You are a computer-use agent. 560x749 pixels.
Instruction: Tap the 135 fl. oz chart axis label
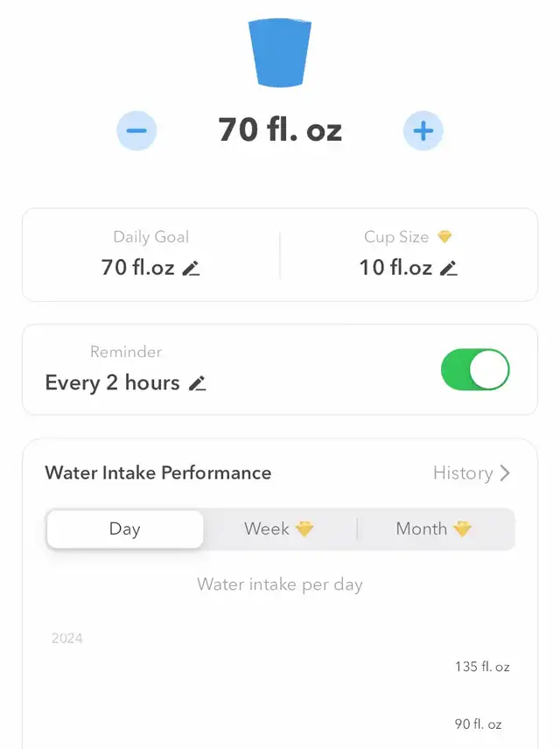point(482,667)
